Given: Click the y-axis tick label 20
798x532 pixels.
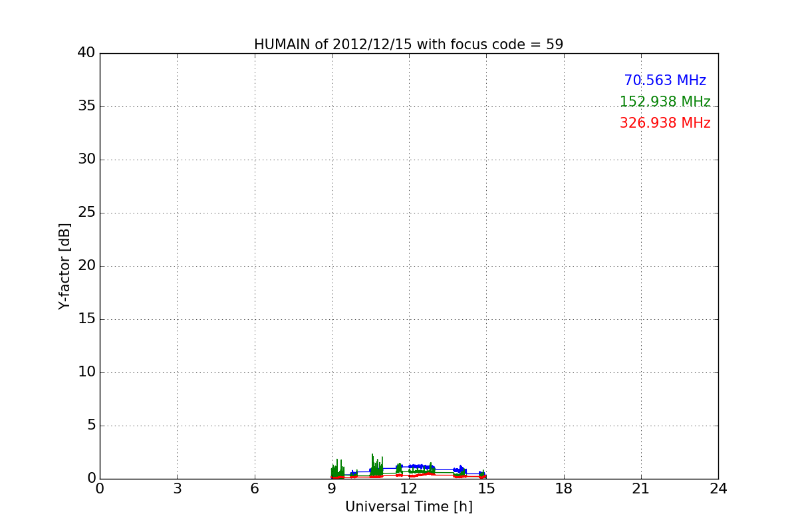Looking at the screenshot, I should (x=86, y=266).
